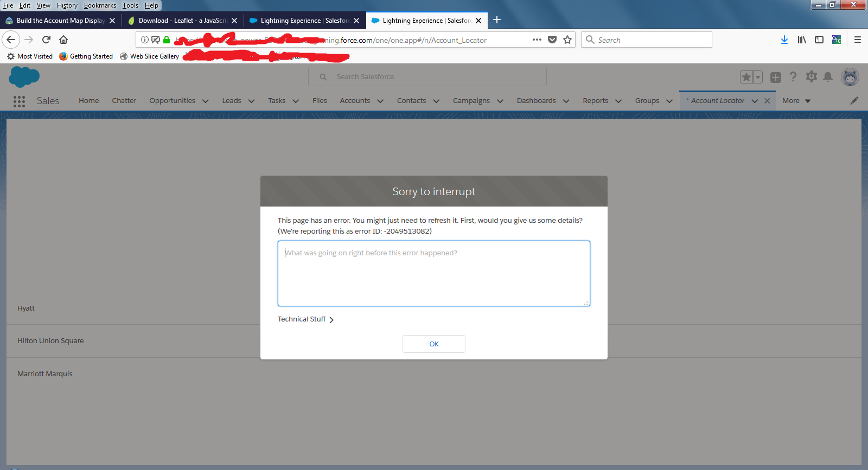
Task: Switch to Build the Account Map Display tab
Action: click(60, 21)
